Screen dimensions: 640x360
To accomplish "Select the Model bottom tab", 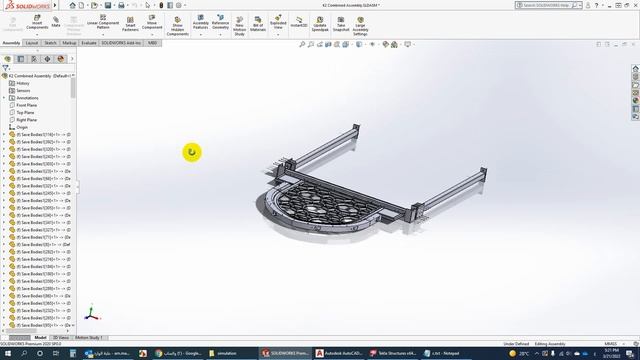I will pos(40,338).
